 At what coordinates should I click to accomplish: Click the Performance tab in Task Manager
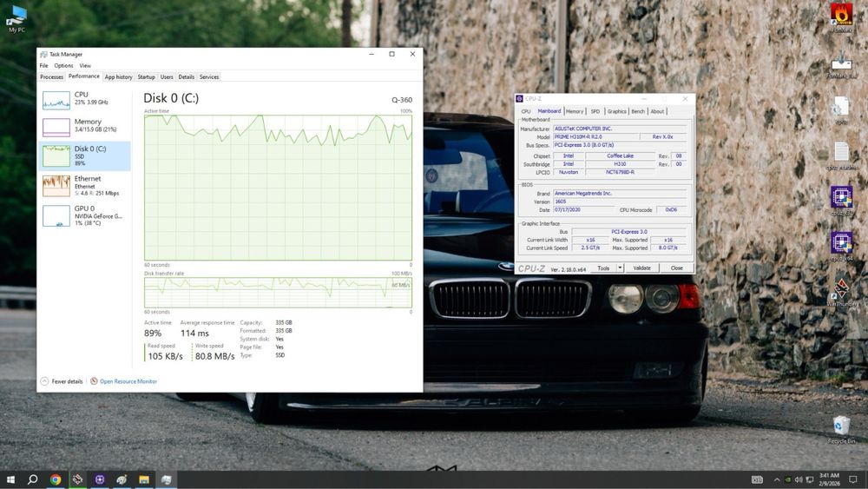[x=84, y=76]
